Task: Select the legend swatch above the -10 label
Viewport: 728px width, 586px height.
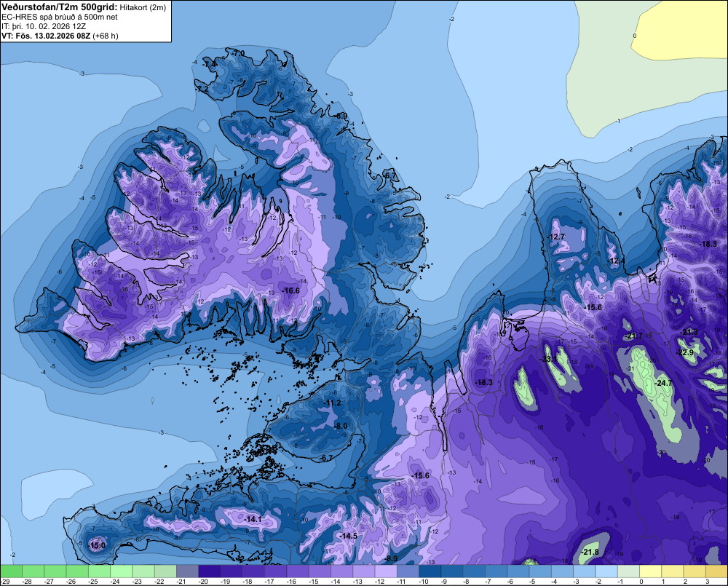Action: 430,571
